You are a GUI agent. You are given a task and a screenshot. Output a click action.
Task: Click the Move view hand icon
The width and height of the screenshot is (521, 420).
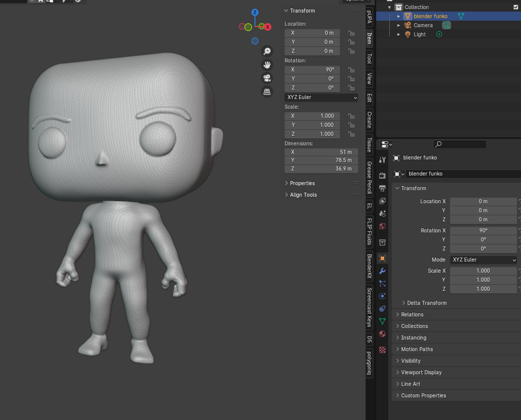(x=267, y=64)
